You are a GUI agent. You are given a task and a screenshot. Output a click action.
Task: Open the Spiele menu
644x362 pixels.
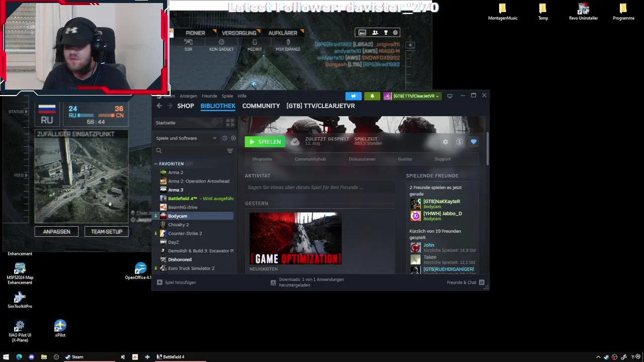(227, 96)
